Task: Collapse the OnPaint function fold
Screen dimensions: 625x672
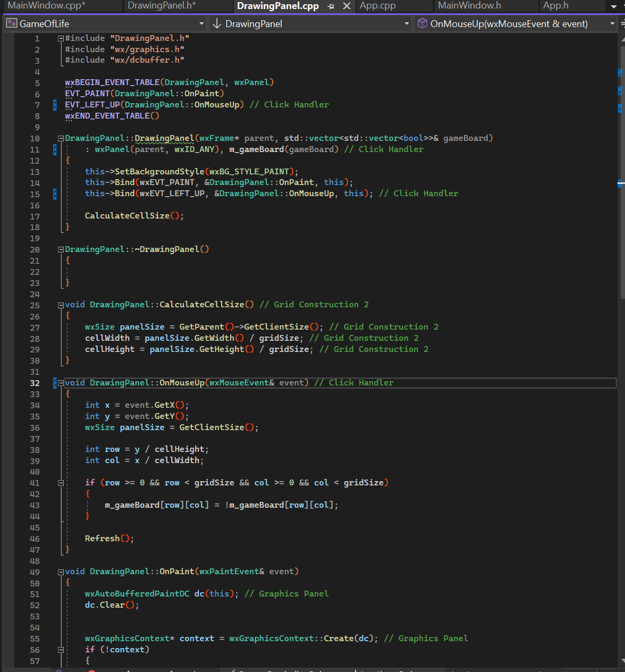Action: pos(61,571)
